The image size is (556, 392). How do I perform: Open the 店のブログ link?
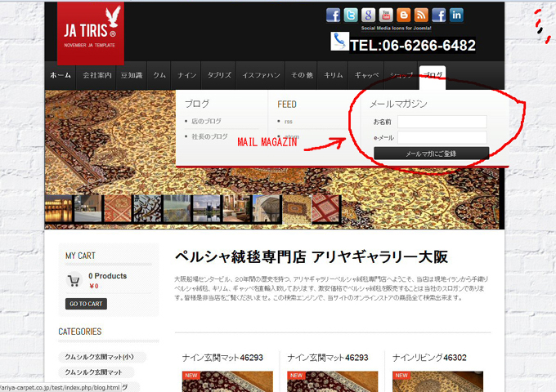pos(206,121)
